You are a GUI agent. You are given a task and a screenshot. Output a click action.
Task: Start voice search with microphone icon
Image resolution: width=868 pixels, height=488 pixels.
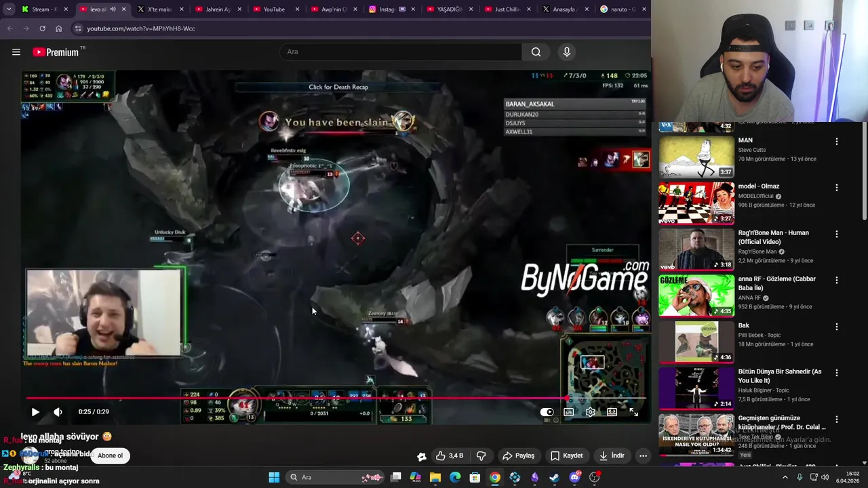coord(567,52)
